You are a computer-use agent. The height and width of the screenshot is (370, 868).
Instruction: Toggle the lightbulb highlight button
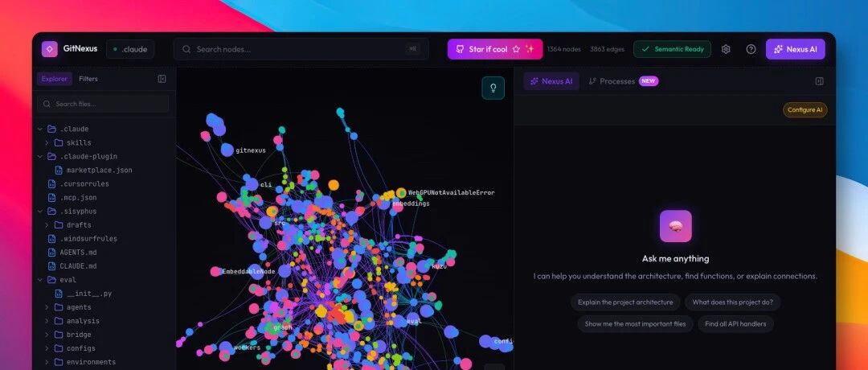point(493,88)
